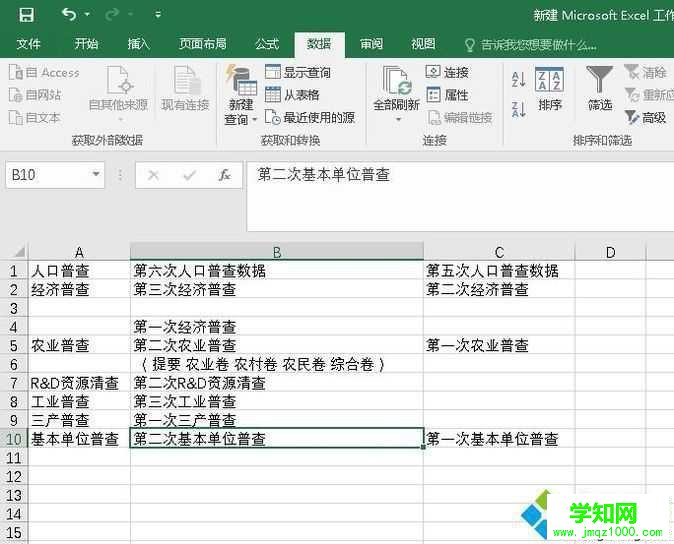This screenshot has height=544, width=674.
Task: Open the 新建查询 dropdown
Action: [241, 95]
